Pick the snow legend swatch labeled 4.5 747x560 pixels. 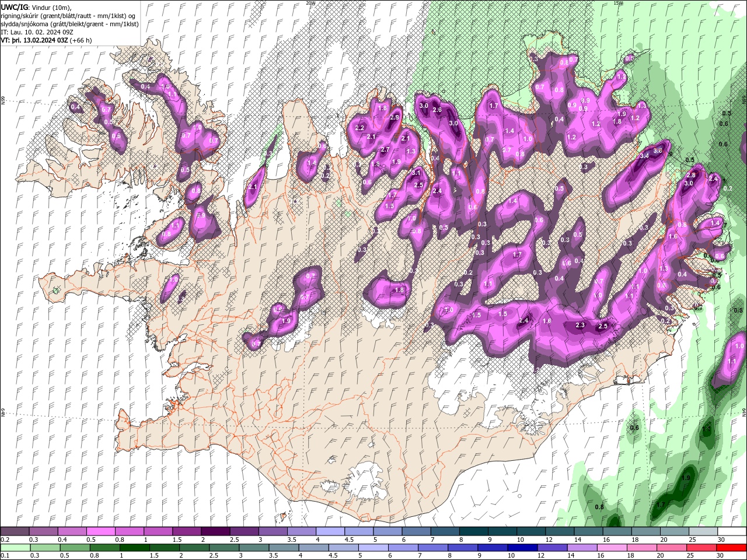358,531
